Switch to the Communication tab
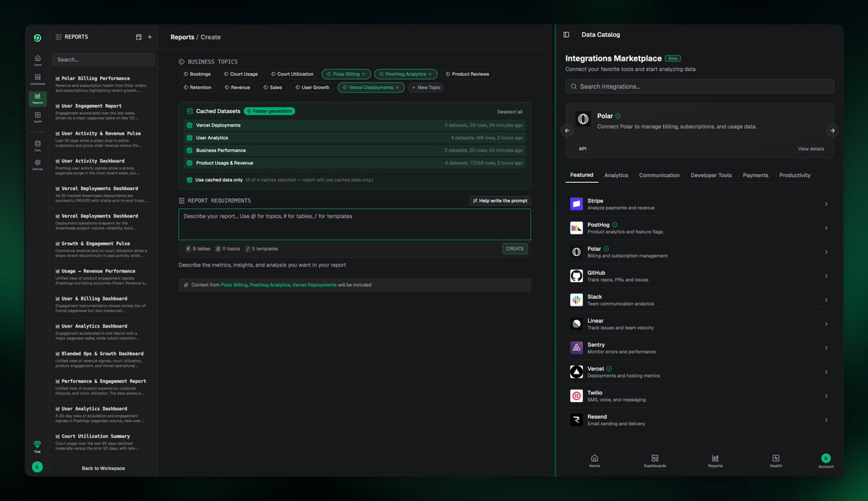The height and width of the screenshot is (501, 868). [659, 175]
